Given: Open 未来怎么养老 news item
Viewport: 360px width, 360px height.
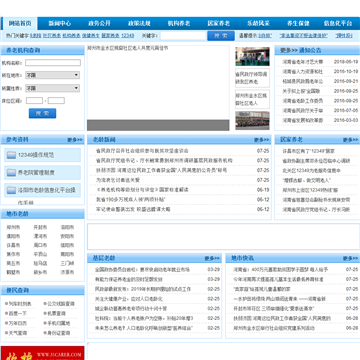Looking at the screenshot, I should [144, 328].
